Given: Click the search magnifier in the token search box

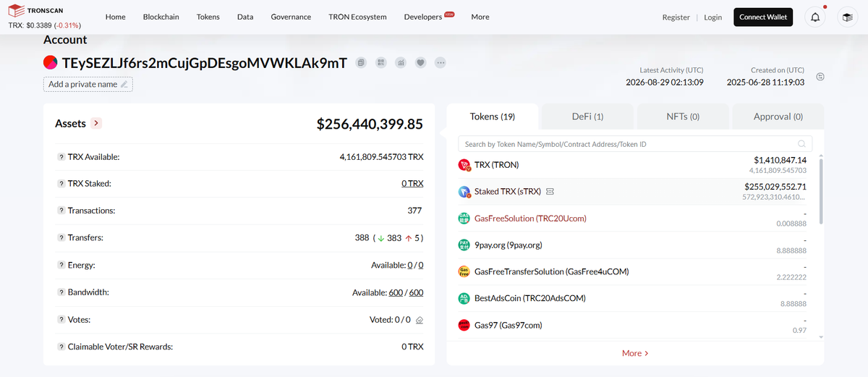Looking at the screenshot, I should click(801, 144).
